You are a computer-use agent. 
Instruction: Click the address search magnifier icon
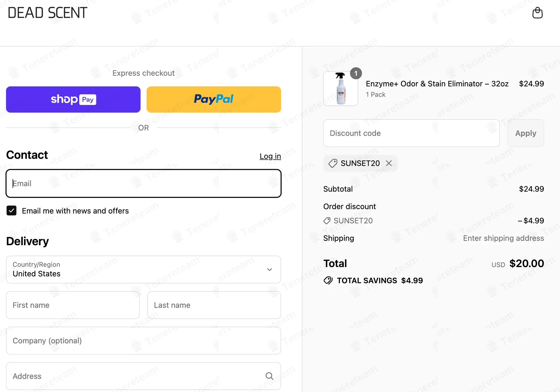(269, 376)
